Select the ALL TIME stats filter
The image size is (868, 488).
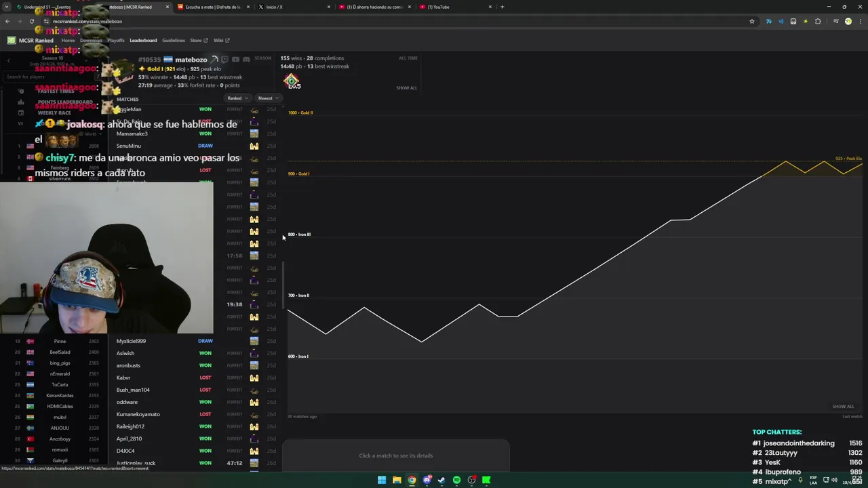[408, 58]
